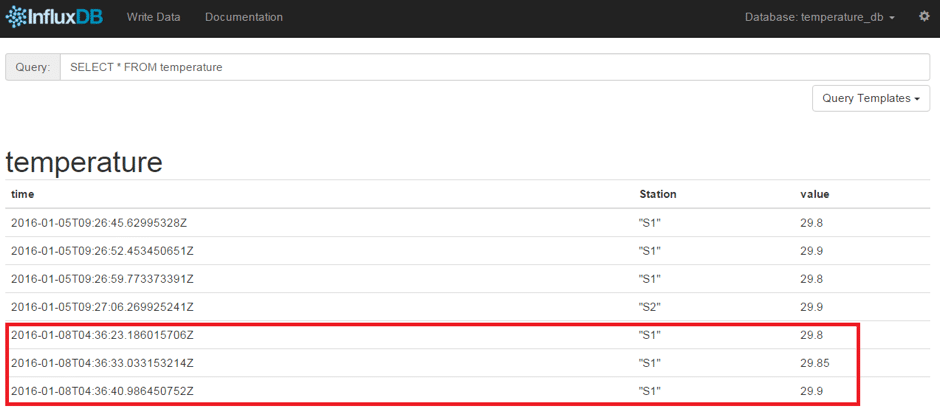Click the timestamp ending in 59.773373391Z
Screen dimensions: 940x415
[x=102, y=279]
